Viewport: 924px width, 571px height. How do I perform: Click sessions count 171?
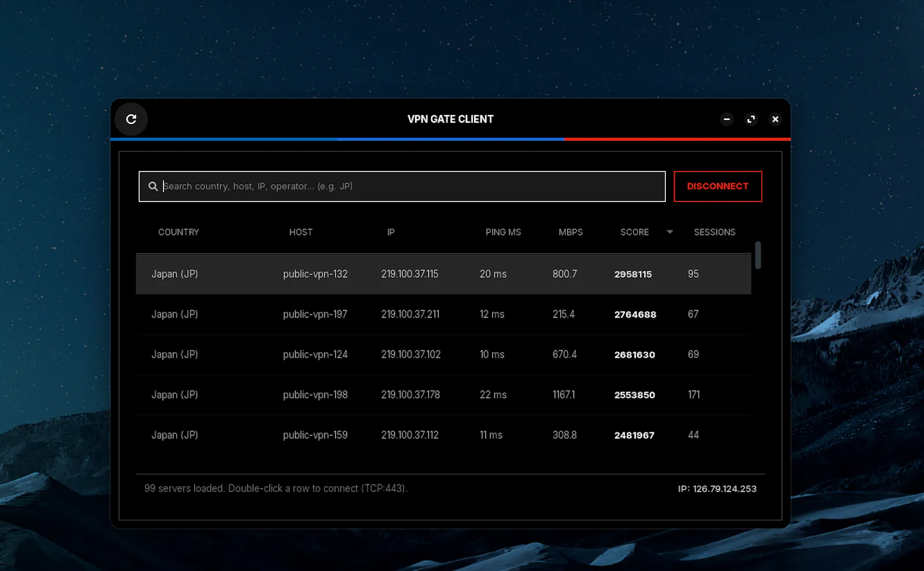694,395
